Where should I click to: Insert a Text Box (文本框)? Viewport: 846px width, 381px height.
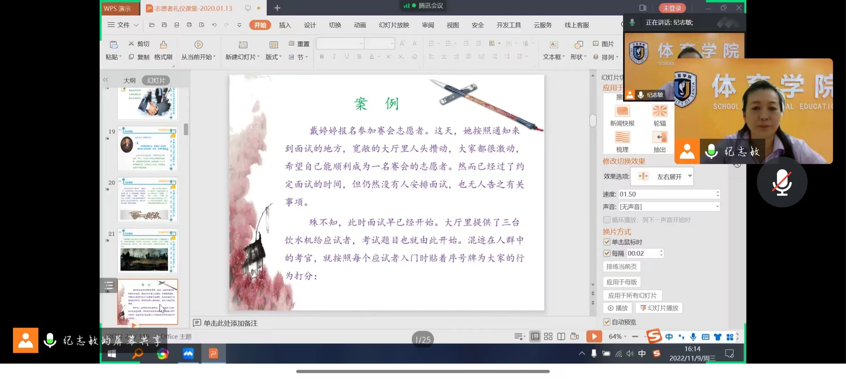(x=554, y=45)
